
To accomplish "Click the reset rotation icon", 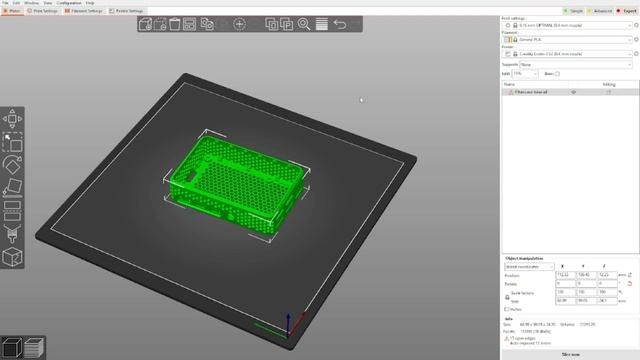I will [x=630, y=283].
